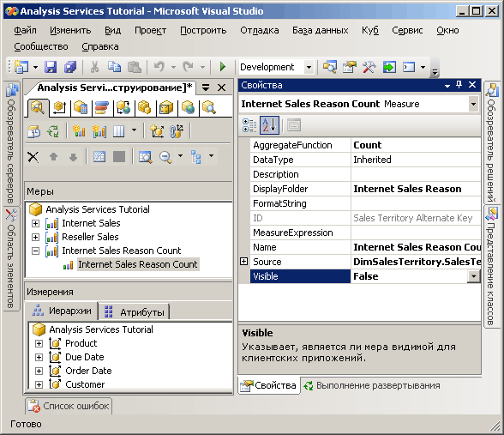Click the Paste toolbar icon
Viewport: 504px width, 435px height.
point(135,67)
